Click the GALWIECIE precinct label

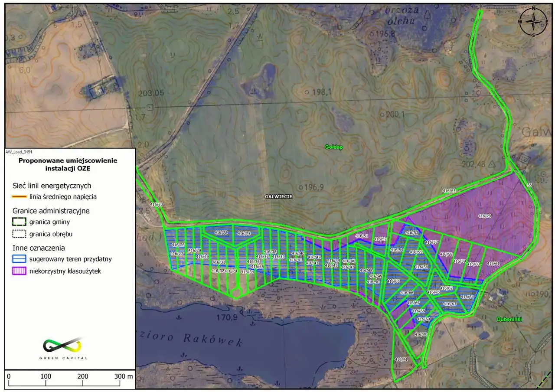pyautogui.click(x=278, y=196)
